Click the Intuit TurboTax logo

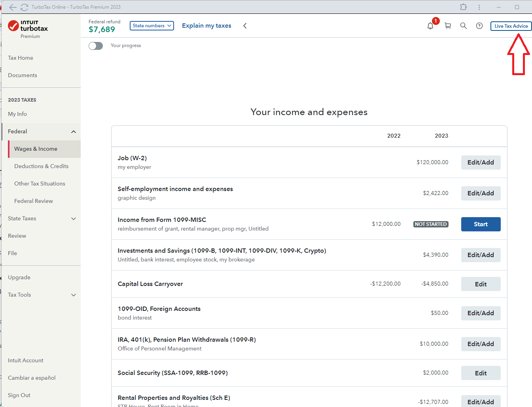click(28, 26)
